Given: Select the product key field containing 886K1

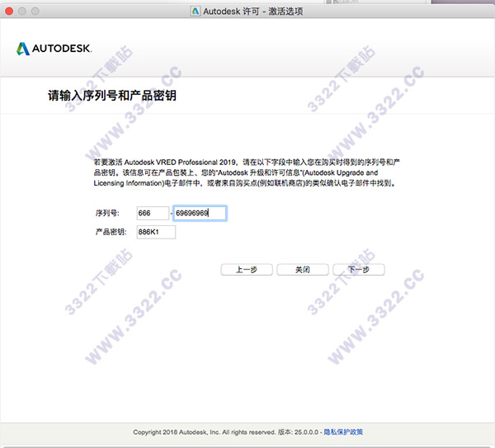Looking at the screenshot, I should [x=156, y=232].
